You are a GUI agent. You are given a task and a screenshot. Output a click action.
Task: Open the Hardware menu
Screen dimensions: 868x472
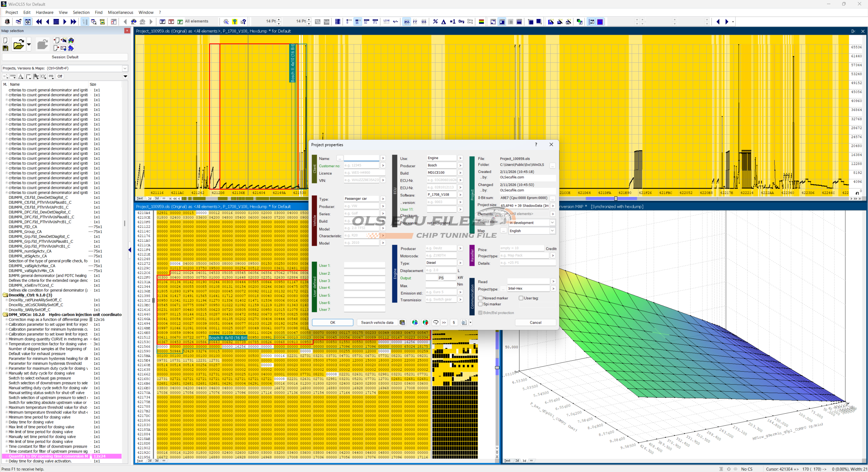[x=44, y=12]
